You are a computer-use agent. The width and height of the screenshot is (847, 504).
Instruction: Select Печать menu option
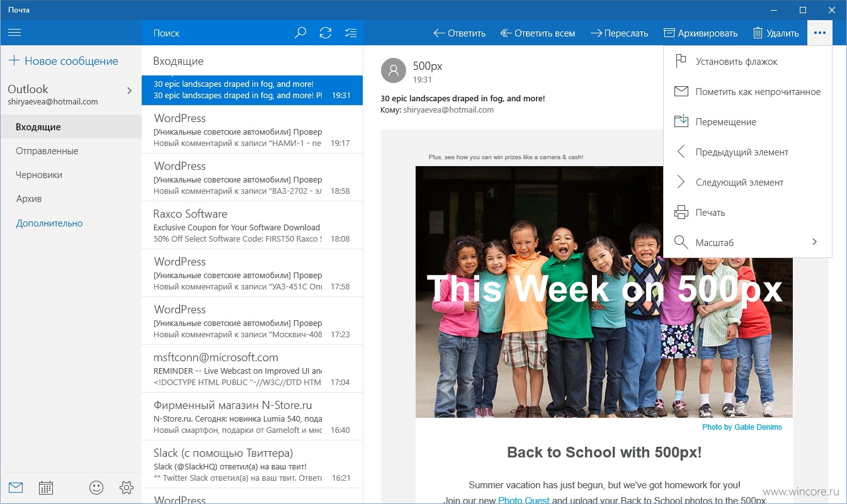coord(748,213)
